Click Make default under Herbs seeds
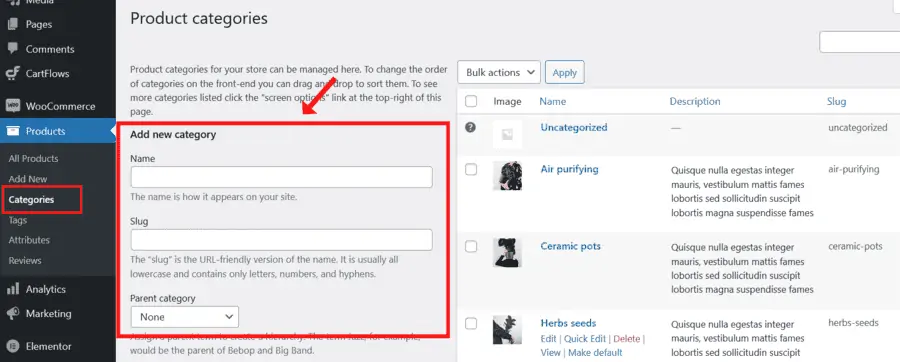Image resolution: width=900 pixels, height=362 pixels. 595,352
